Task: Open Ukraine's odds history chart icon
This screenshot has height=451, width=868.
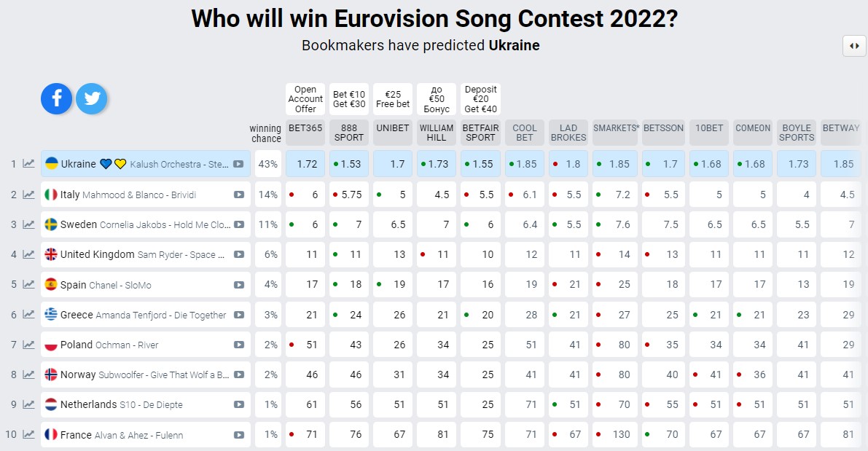Action: pyautogui.click(x=28, y=164)
